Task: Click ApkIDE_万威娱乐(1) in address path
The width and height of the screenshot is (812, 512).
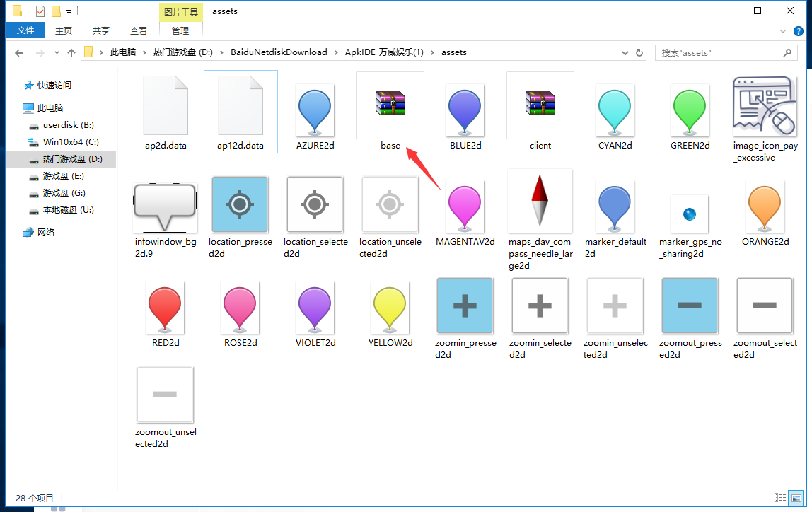Action: point(384,52)
